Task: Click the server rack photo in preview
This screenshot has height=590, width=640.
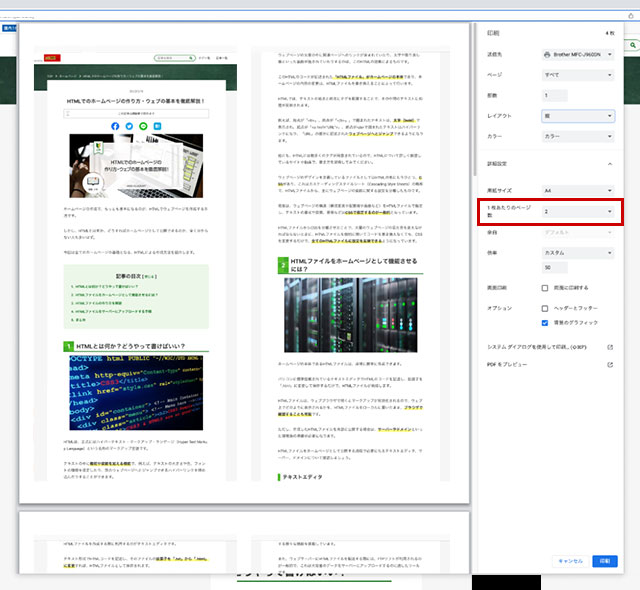Action: pos(351,315)
